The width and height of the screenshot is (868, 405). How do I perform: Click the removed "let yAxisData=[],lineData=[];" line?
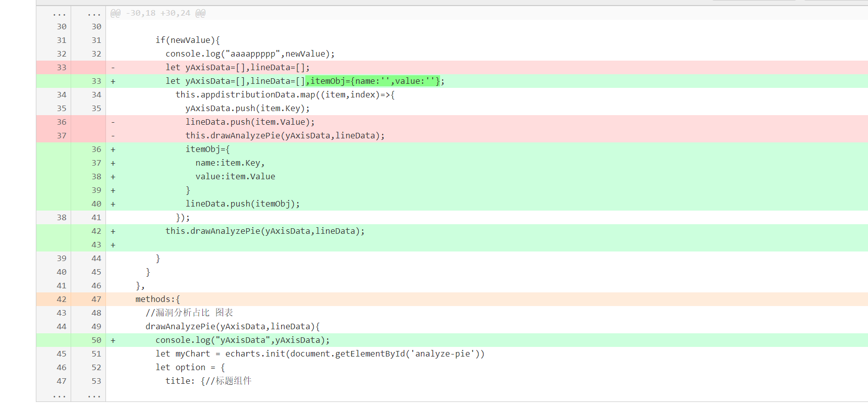click(238, 67)
